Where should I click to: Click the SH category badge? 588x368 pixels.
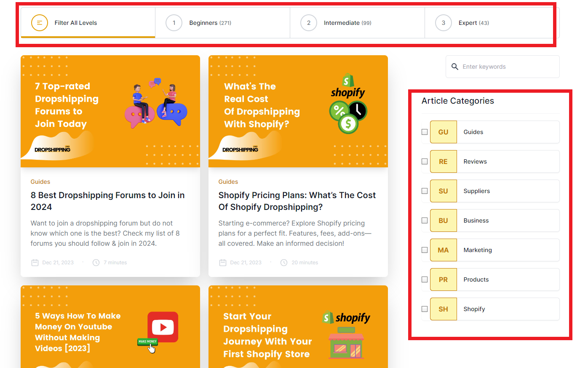pos(444,309)
